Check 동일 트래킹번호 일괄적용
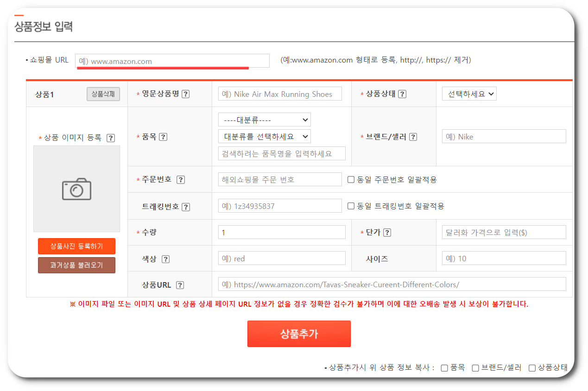The width and height of the screenshot is (588, 391). 351,206
